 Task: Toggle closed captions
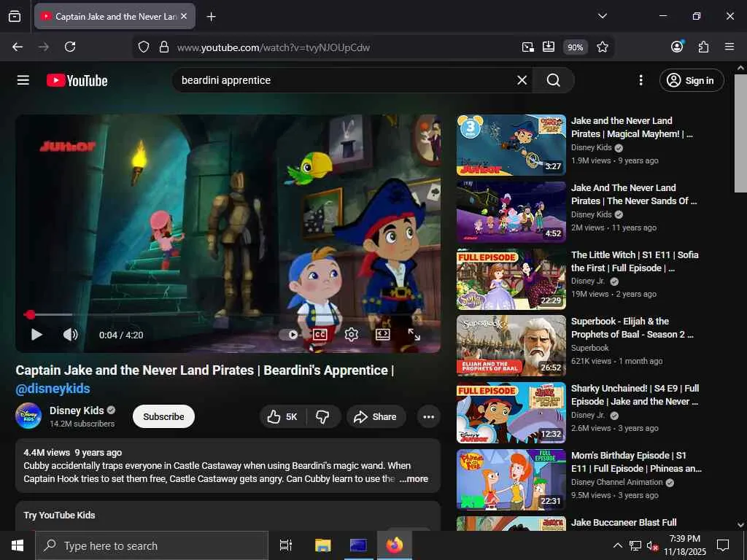(x=320, y=335)
